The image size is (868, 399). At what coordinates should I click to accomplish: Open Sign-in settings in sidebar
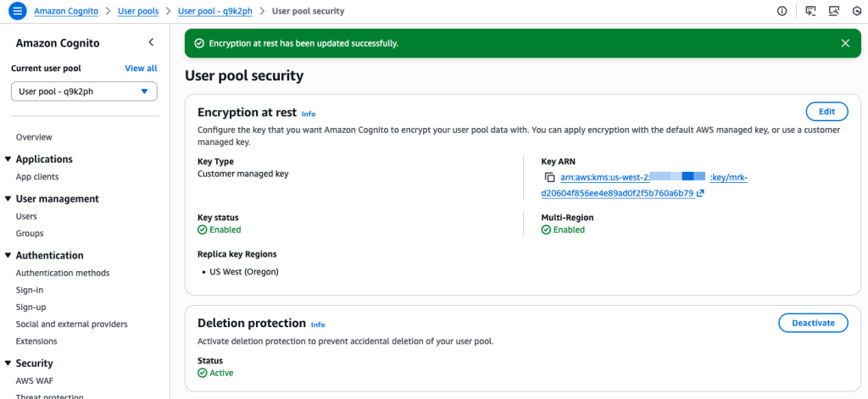coord(30,290)
